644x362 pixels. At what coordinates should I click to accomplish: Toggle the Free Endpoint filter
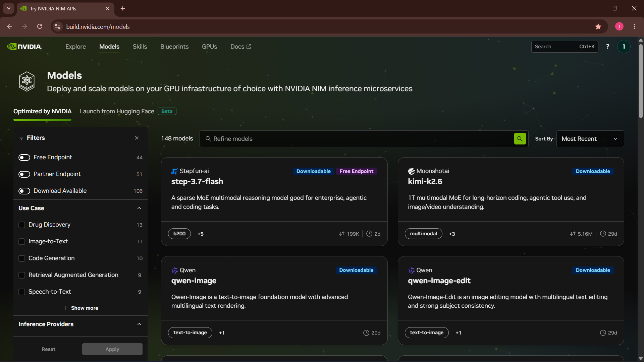tap(24, 158)
